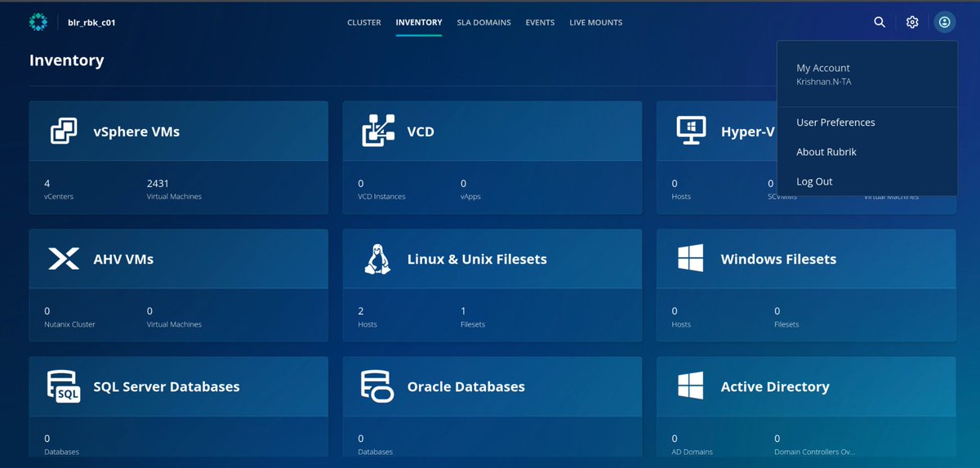Screen dimensions: 980x468
Task: Open Oracle Databases card title
Action: (x=465, y=386)
